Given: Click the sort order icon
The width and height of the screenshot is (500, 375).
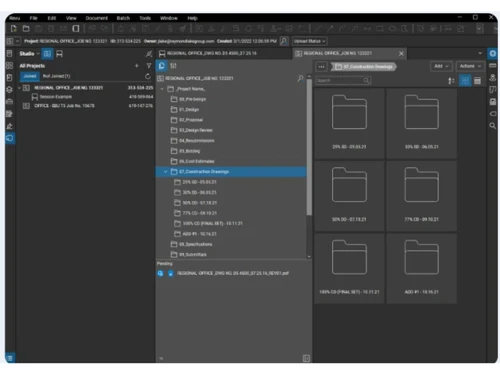Looking at the screenshot, I should [x=451, y=81].
